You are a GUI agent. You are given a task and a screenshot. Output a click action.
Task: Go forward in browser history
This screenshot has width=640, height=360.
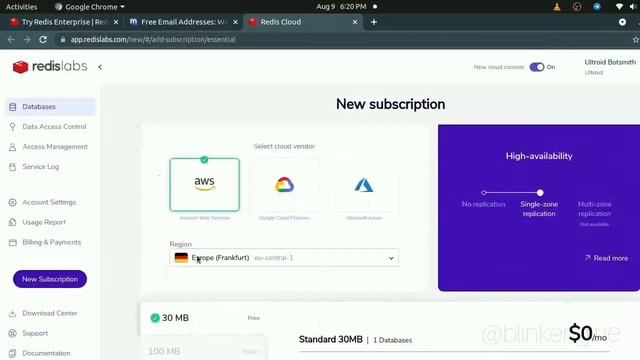click(x=27, y=40)
